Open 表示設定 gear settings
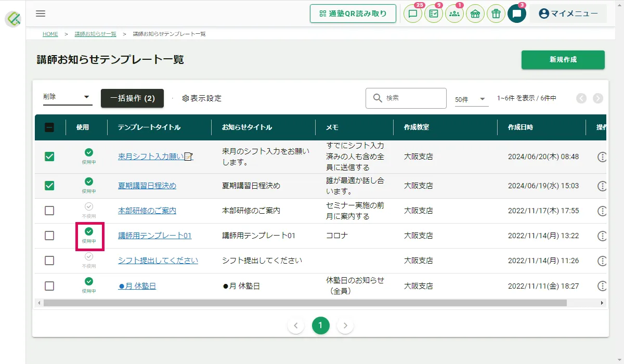The width and height of the screenshot is (624, 364). (x=202, y=98)
